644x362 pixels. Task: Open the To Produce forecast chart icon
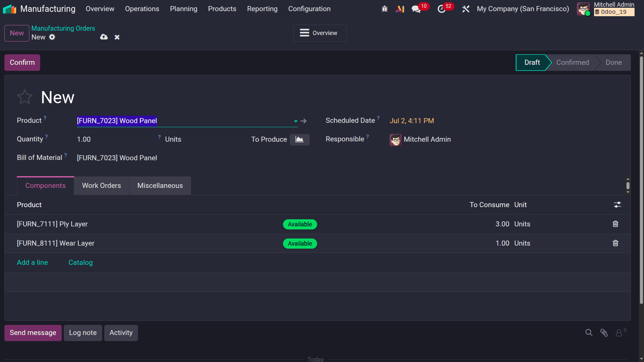[300, 139]
